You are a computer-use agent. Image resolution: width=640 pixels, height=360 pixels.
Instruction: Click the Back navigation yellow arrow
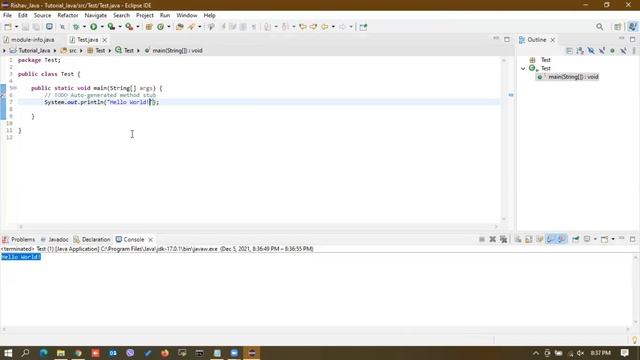click(x=324, y=27)
